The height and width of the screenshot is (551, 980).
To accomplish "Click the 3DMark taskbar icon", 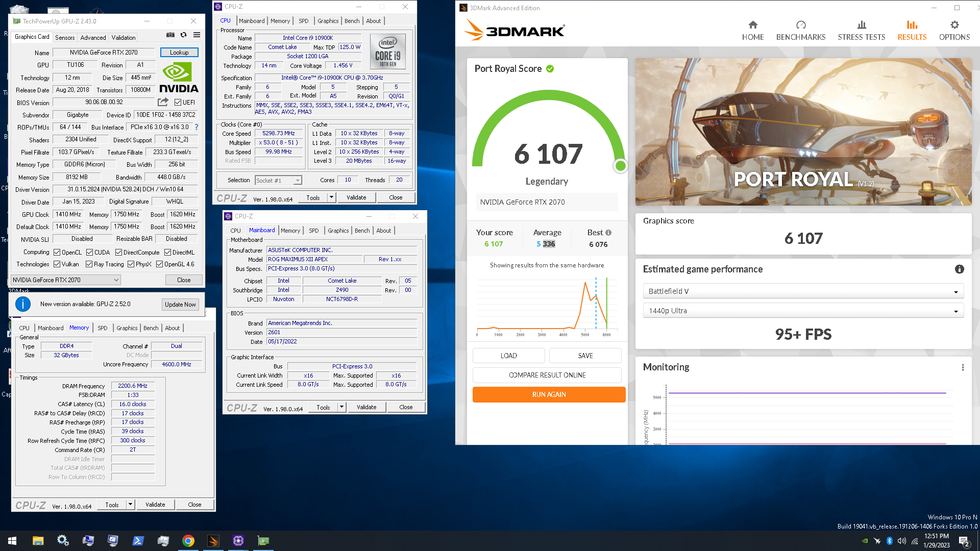I will point(213,541).
